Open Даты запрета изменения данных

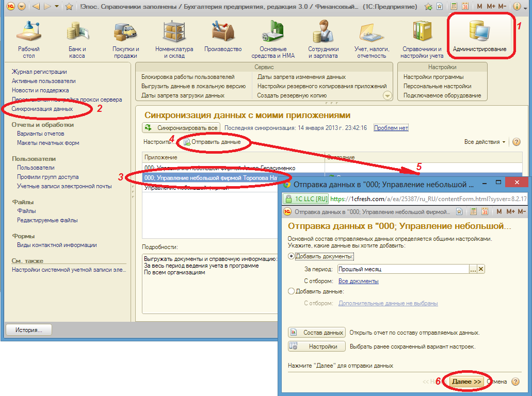pos(301,77)
